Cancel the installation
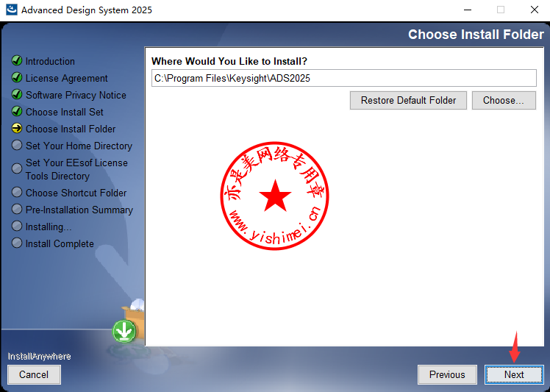The height and width of the screenshot is (392, 550). (34, 374)
